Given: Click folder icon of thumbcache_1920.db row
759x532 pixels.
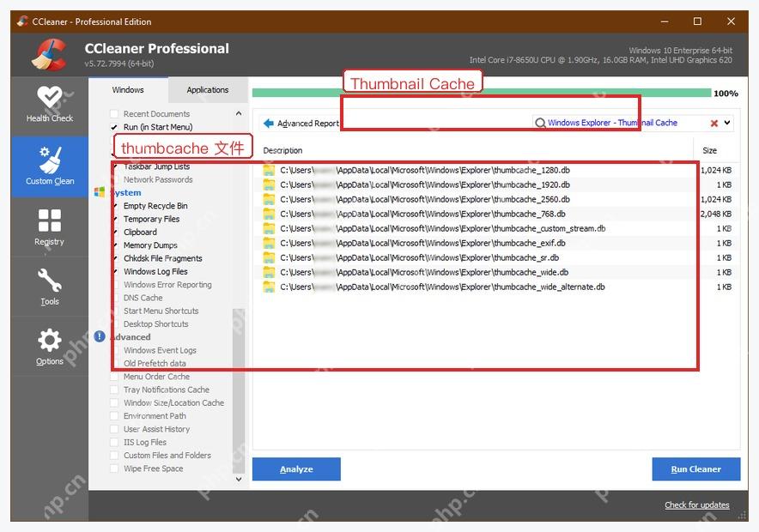Looking at the screenshot, I should (x=269, y=184).
